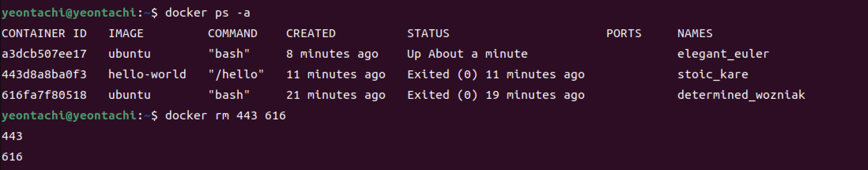Click the hello-world image name

pos(147,74)
